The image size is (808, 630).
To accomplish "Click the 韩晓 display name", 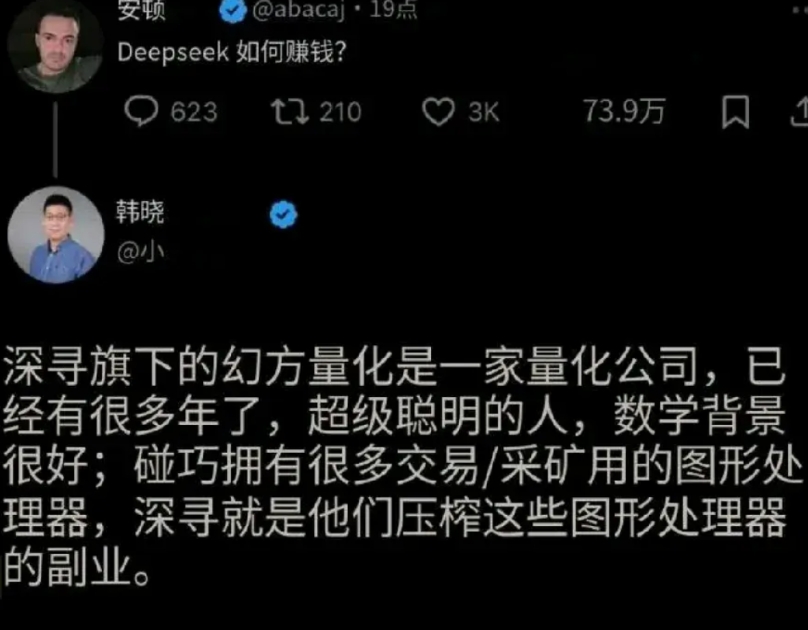I will [x=140, y=212].
